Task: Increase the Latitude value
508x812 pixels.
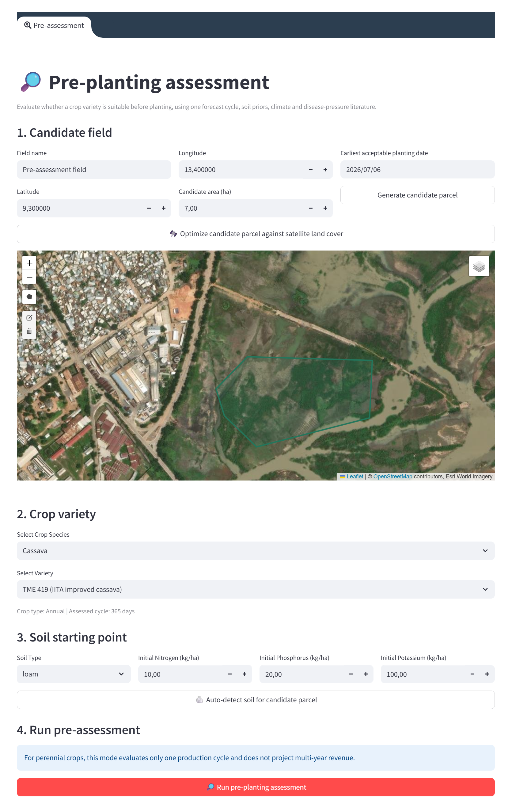Action: click(164, 209)
